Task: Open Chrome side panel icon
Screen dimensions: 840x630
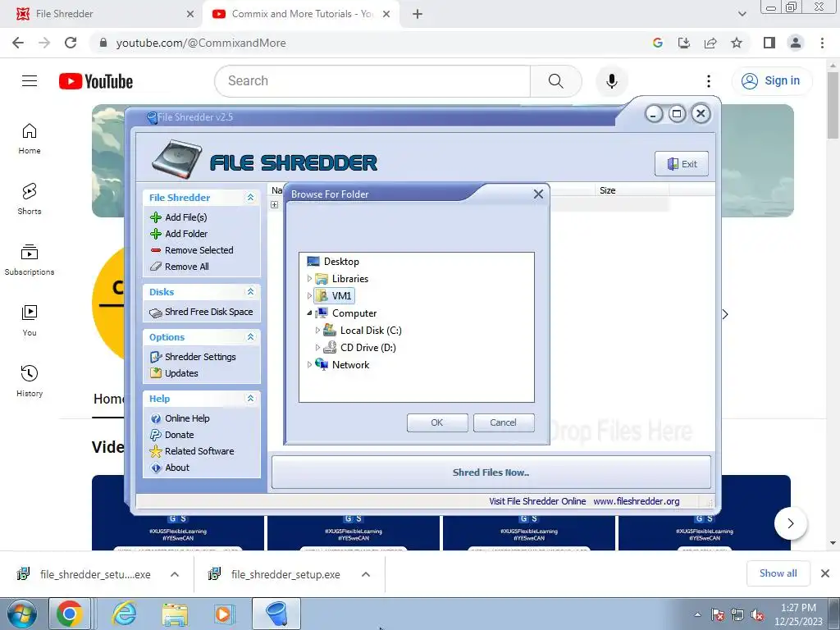Action: pos(769,43)
